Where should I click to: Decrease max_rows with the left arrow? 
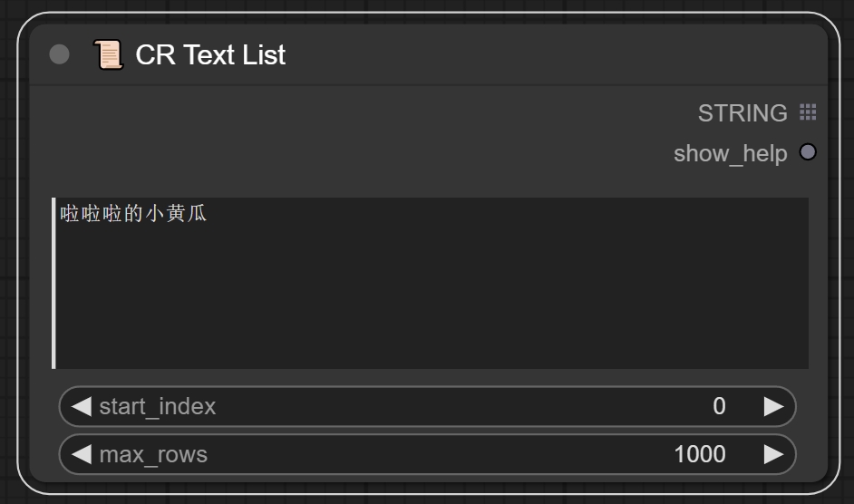(82, 454)
